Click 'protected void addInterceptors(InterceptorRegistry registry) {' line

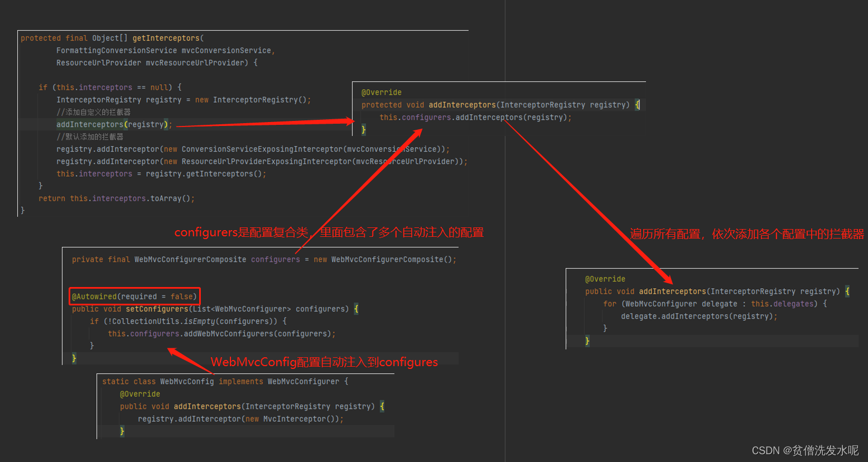pyautogui.click(x=500, y=104)
